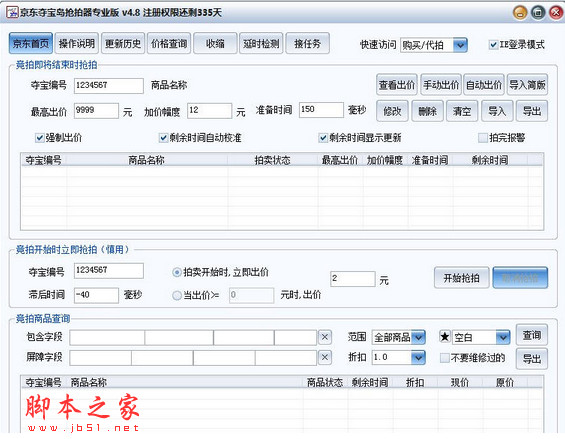This screenshot has width=565, height=439.
Task: Click upper table 最高出价 column header
Action: click(x=340, y=160)
